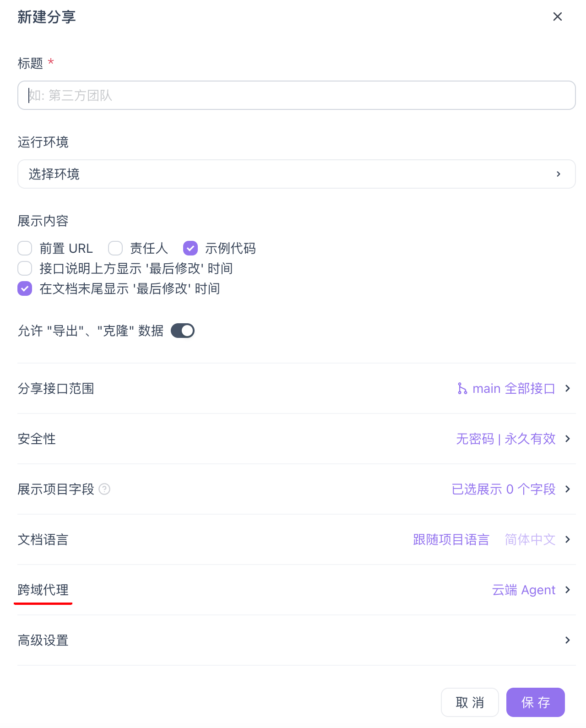
Task: Toggle off the 允许导出克隆数据 switch
Action: [182, 331]
